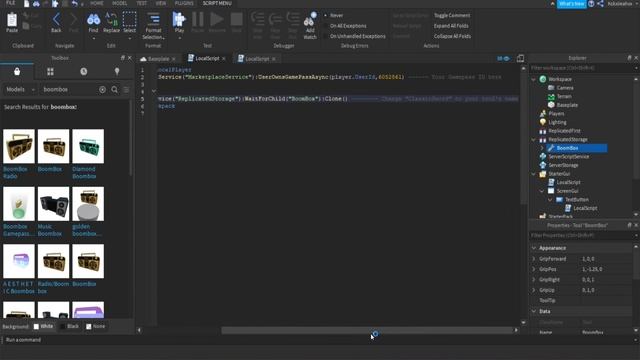Image resolution: width=640 pixels, height=360 pixels.
Task: Click the Undo arrow in quick access bar
Action: point(74,4)
